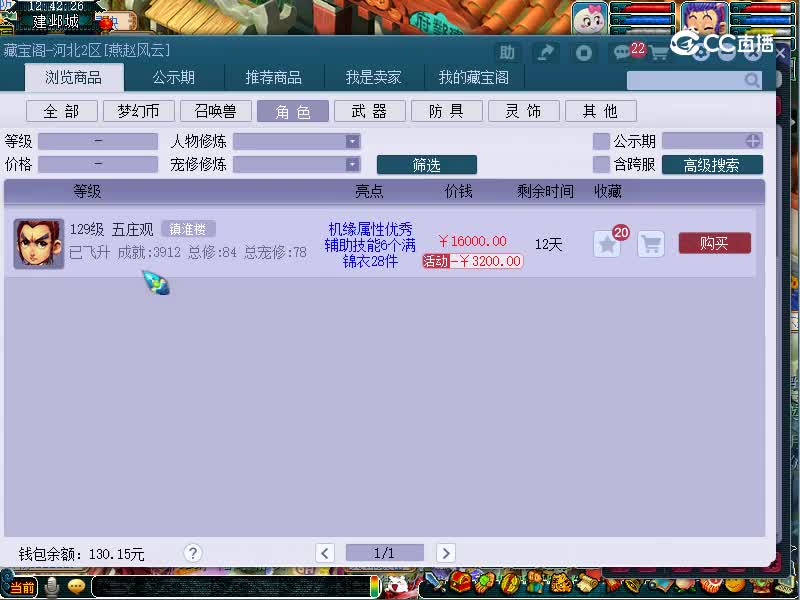The height and width of the screenshot is (600, 800).
Task: Click the share arrow icon in title bar
Action: point(545,52)
